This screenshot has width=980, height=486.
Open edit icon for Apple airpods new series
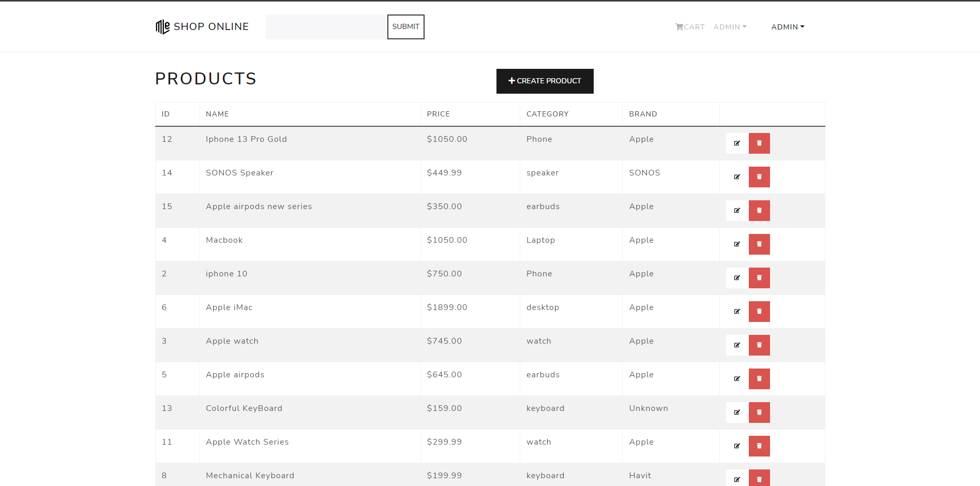pyautogui.click(x=736, y=210)
